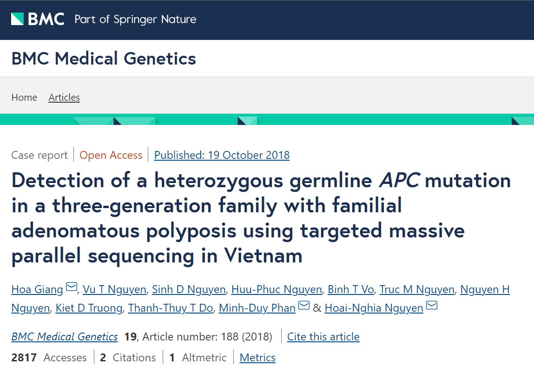Open the Published: 19 October 2018 link
Viewport: 534px width, 392px height.
pos(222,155)
